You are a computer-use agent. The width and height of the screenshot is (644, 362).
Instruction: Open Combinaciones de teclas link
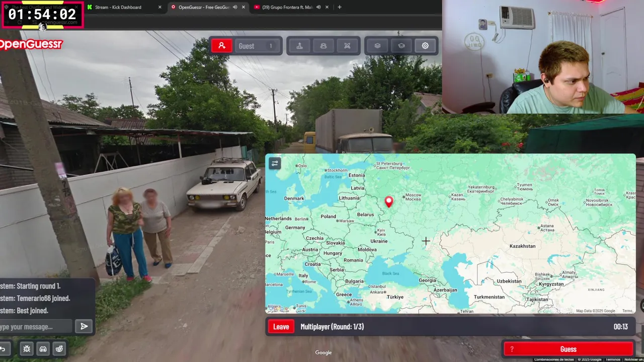pyautogui.click(x=554, y=359)
